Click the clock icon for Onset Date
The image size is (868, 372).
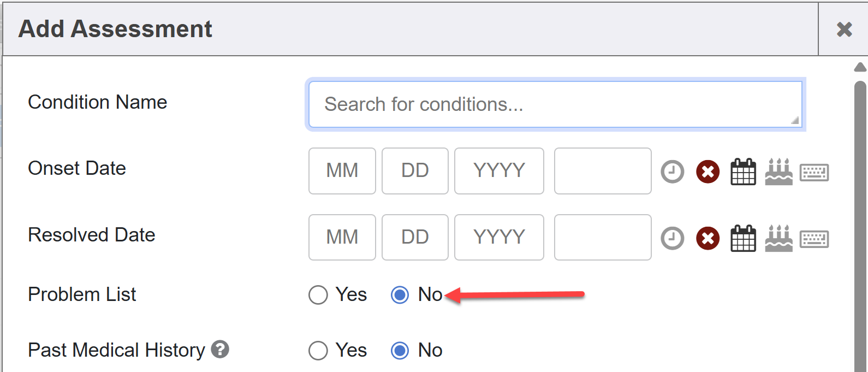[x=672, y=172]
